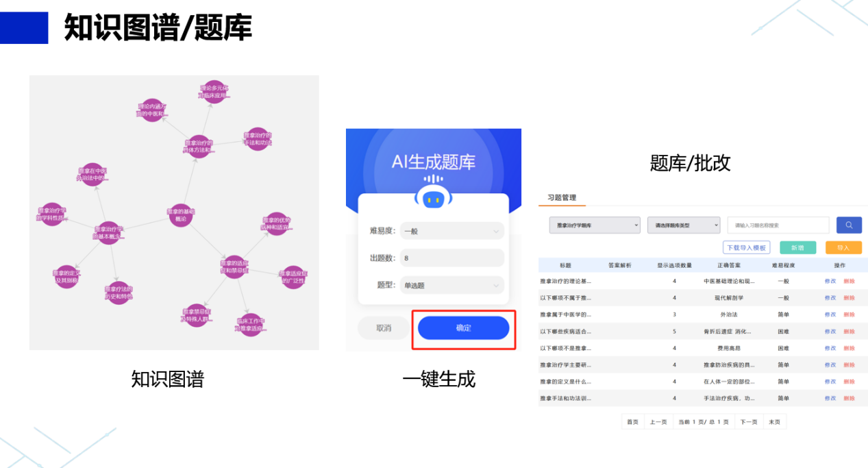The image size is (868, 468).
Task: Click the blue magnifier search button
Action: [849, 225]
